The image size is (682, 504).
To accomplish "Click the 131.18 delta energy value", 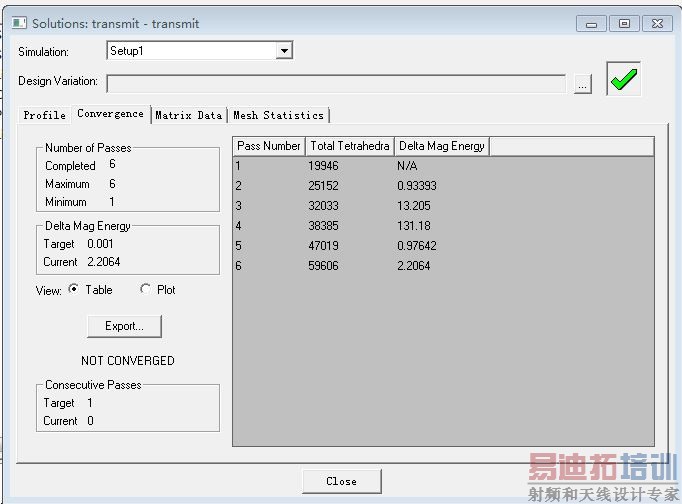I will tap(413, 226).
